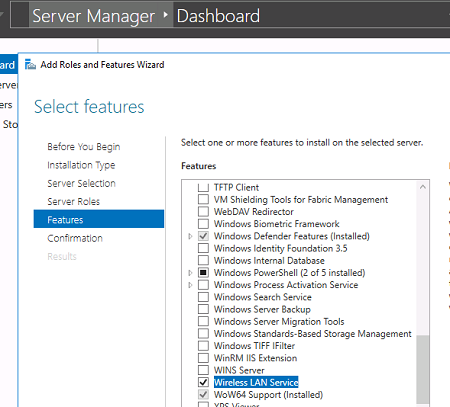Click the WoW64 Support installed checkbox

[203, 395]
